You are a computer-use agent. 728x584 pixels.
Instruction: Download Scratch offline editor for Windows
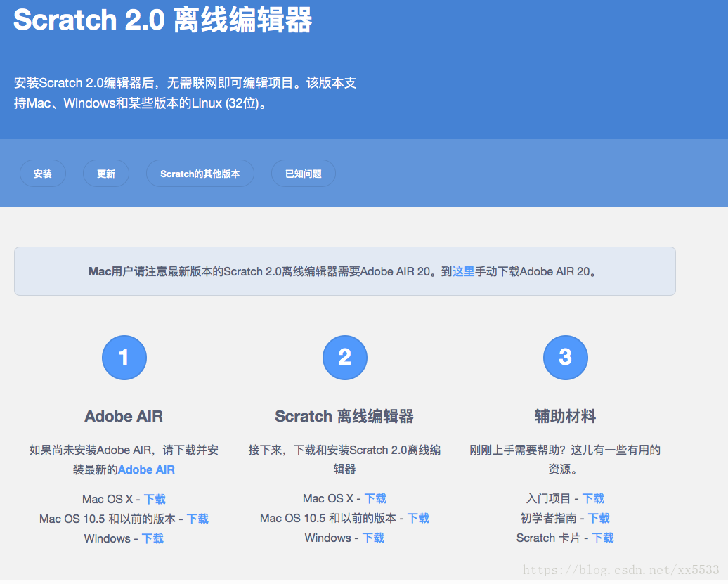(373, 538)
